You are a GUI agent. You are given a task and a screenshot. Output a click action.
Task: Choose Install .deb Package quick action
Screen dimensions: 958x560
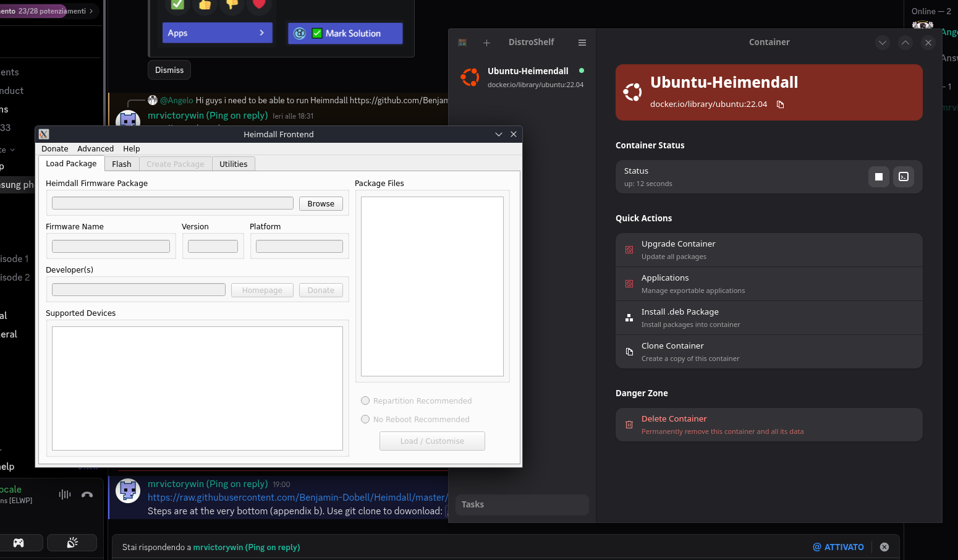(x=769, y=318)
